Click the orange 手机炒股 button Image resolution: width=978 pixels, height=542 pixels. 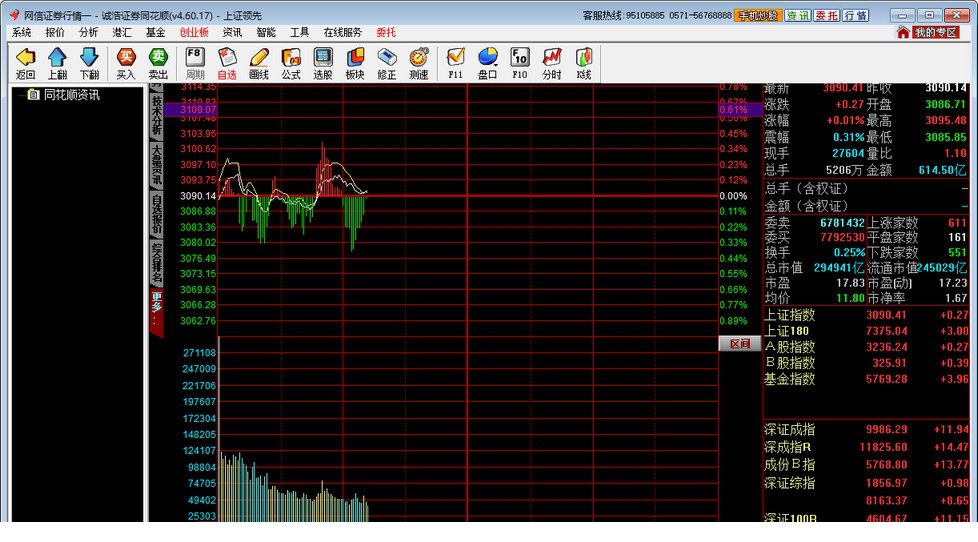(757, 16)
